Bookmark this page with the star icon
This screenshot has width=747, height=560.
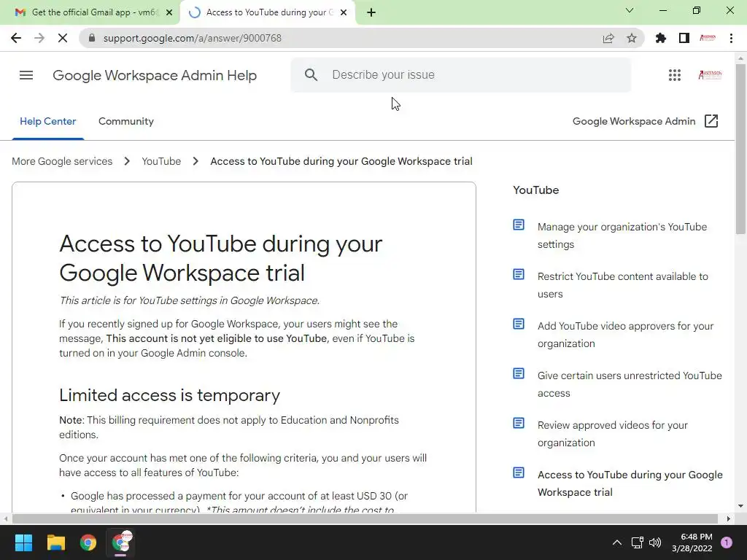coord(632,38)
